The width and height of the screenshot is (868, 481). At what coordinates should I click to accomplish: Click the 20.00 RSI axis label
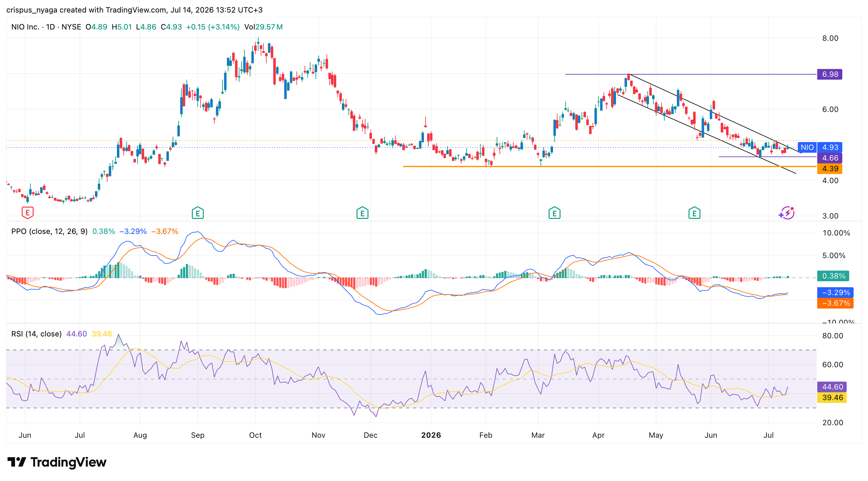tap(832, 423)
